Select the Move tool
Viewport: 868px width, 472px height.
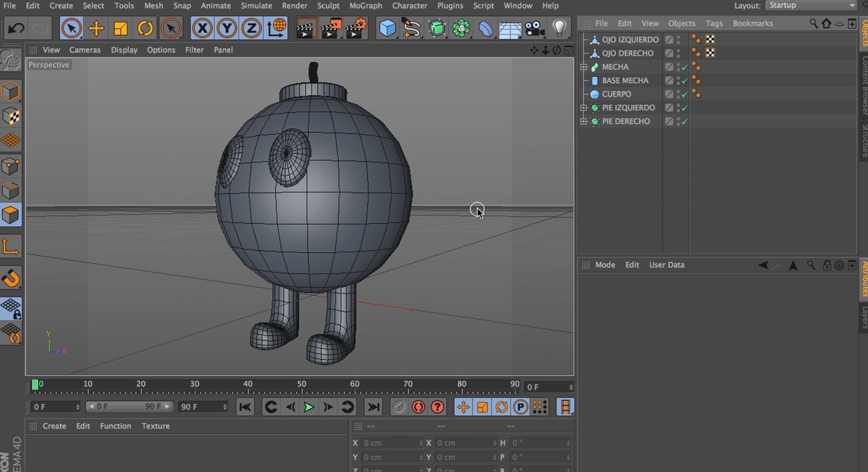pyautogui.click(x=96, y=28)
